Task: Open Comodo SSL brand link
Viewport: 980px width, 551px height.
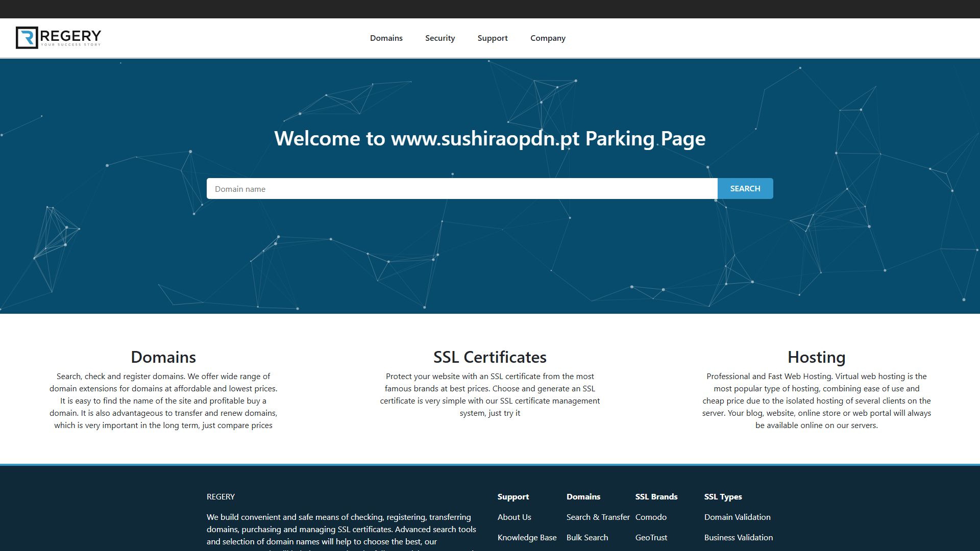Action: point(651,517)
